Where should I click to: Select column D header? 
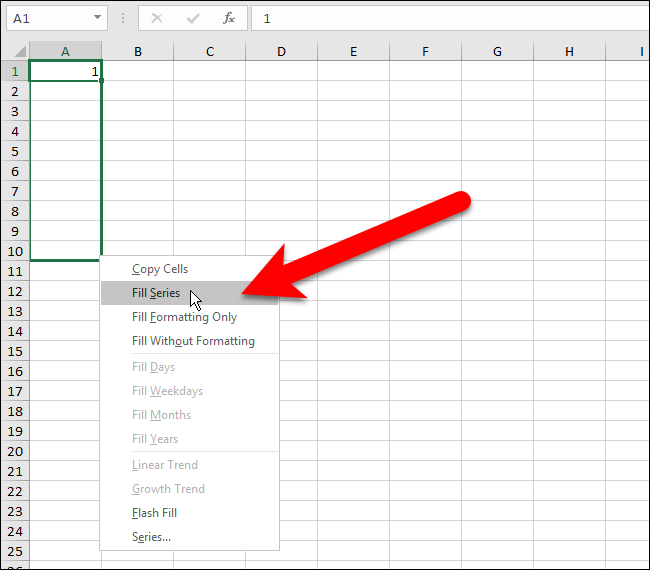[281, 51]
